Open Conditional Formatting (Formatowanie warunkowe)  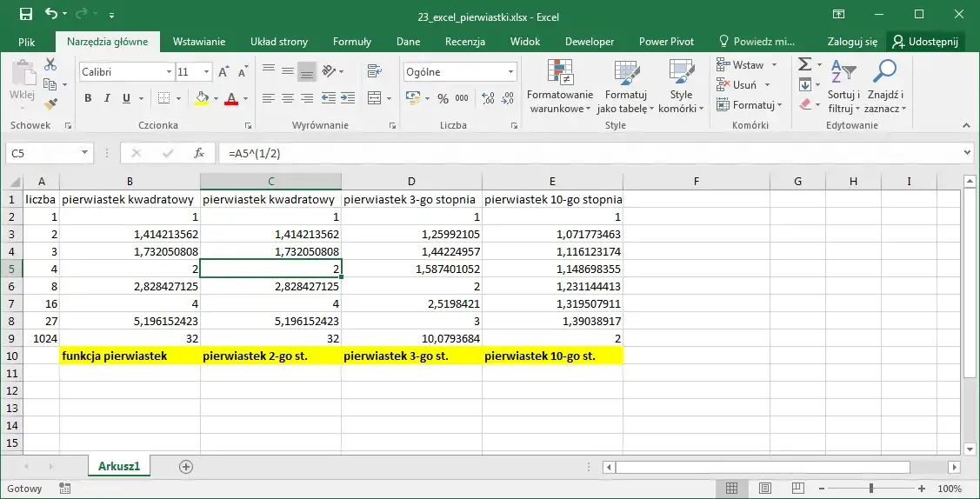pos(560,87)
